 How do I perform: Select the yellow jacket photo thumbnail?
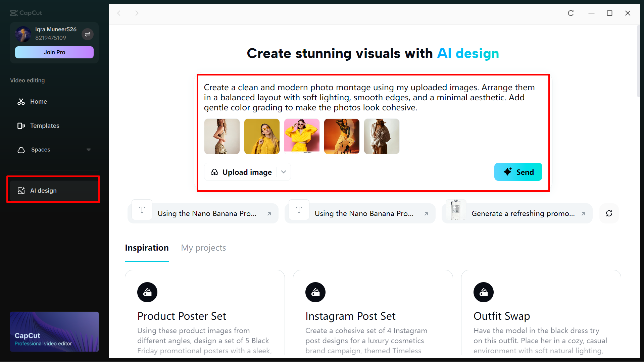pyautogui.click(x=262, y=136)
